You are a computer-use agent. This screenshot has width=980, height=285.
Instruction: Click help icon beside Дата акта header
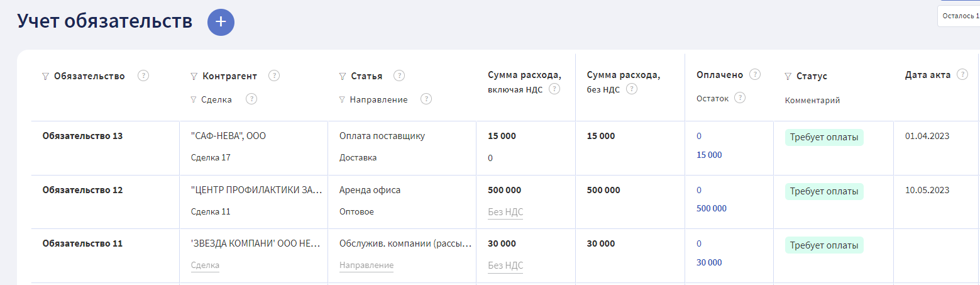(962, 74)
